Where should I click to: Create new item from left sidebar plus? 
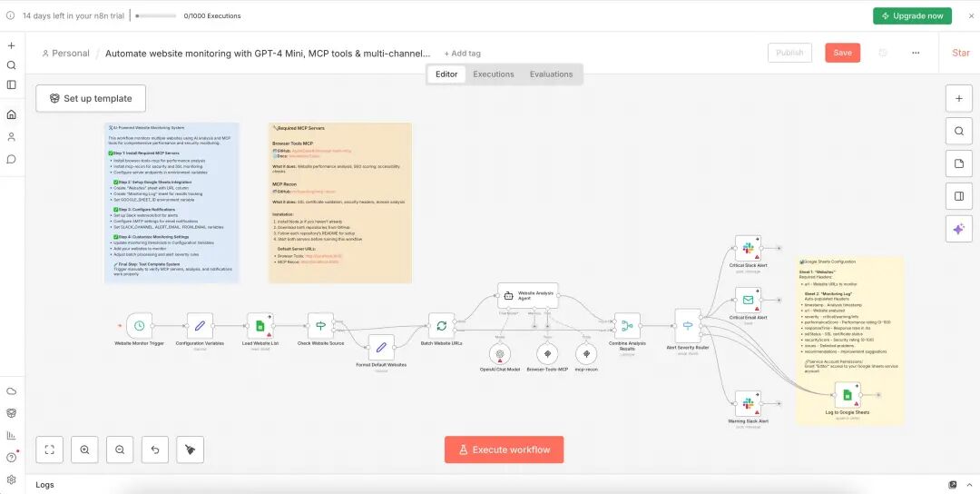click(x=11, y=45)
